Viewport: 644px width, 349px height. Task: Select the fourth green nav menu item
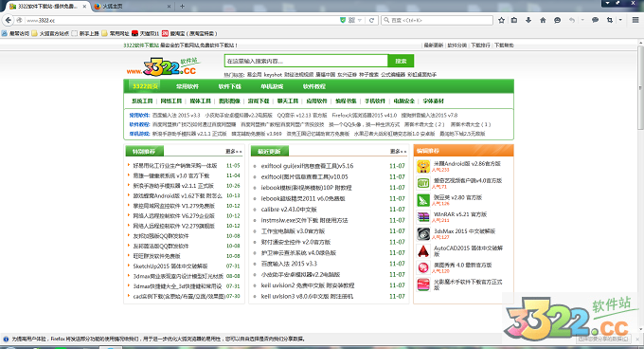click(272, 86)
